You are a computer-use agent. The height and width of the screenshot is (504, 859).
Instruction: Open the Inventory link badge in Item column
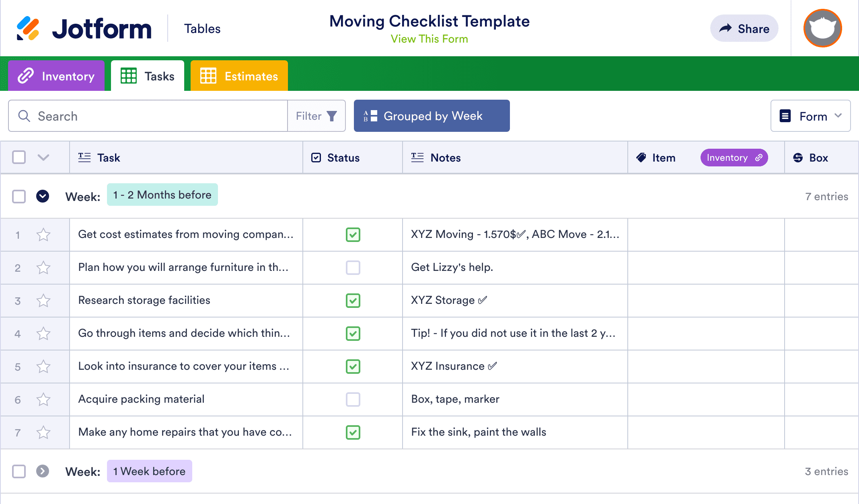[x=734, y=158]
